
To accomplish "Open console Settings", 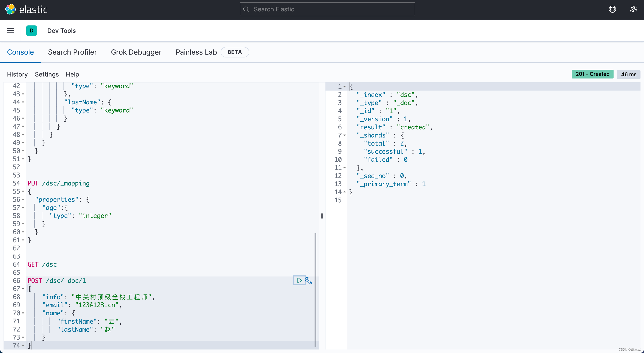I will point(47,74).
